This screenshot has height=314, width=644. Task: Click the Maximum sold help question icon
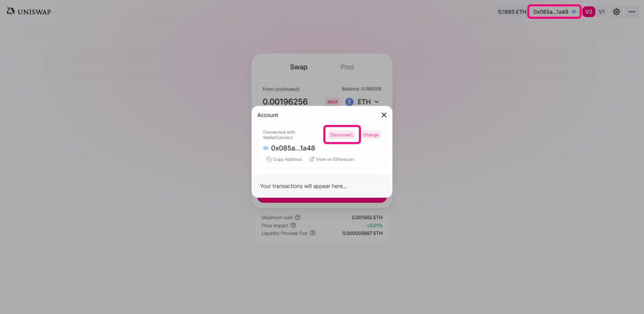[297, 218]
